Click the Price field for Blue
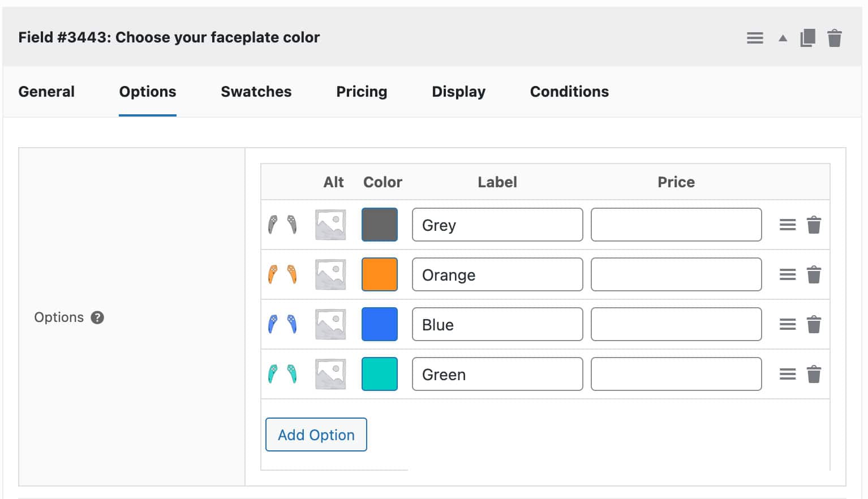The height and width of the screenshot is (499, 868). (676, 324)
